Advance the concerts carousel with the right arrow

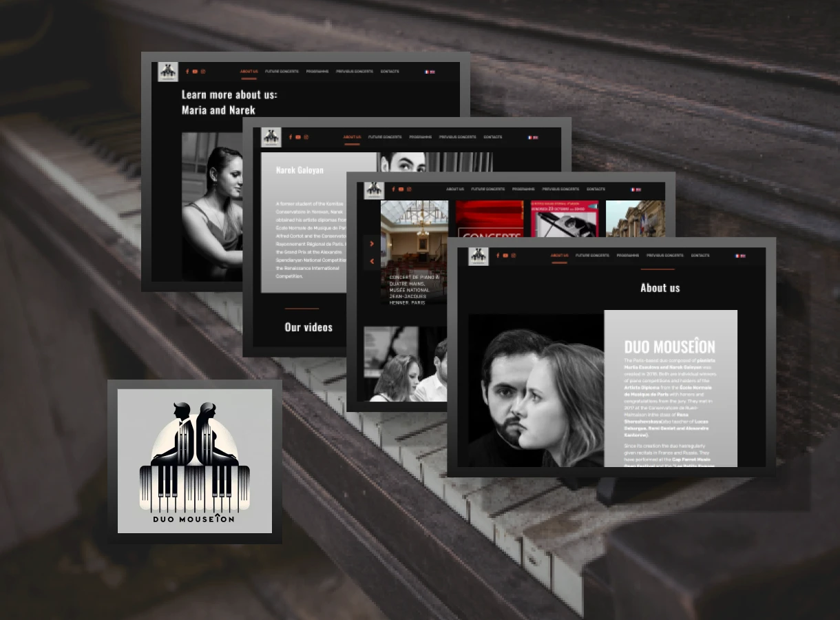pos(372,244)
